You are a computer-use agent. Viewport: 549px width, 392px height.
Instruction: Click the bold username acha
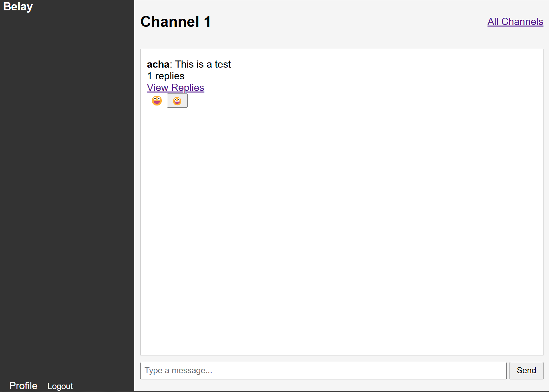pos(158,64)
